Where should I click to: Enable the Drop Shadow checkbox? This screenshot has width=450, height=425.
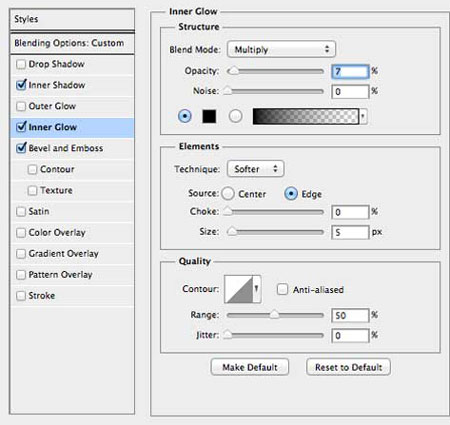click(21, 64)
